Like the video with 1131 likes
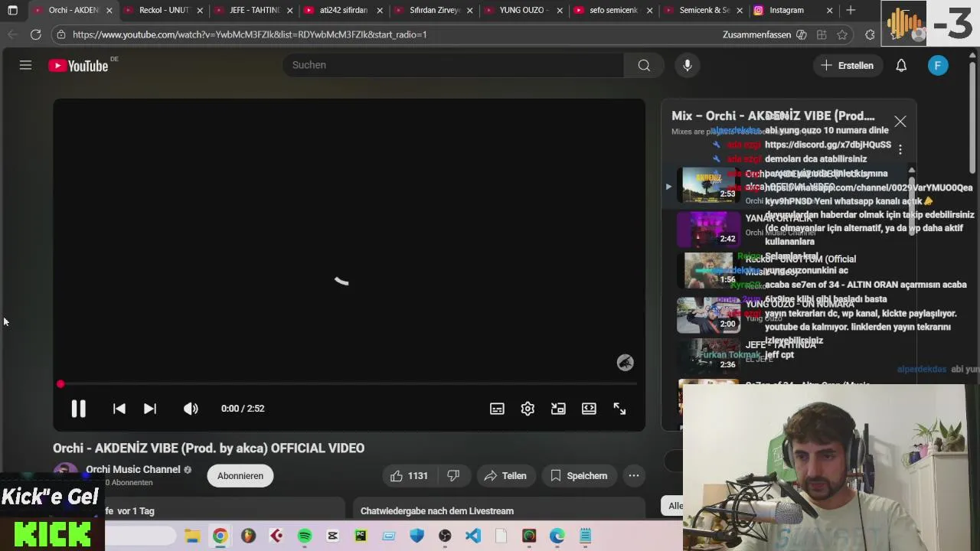The height and width of the screenshot is (551, 980). (409, 476)
